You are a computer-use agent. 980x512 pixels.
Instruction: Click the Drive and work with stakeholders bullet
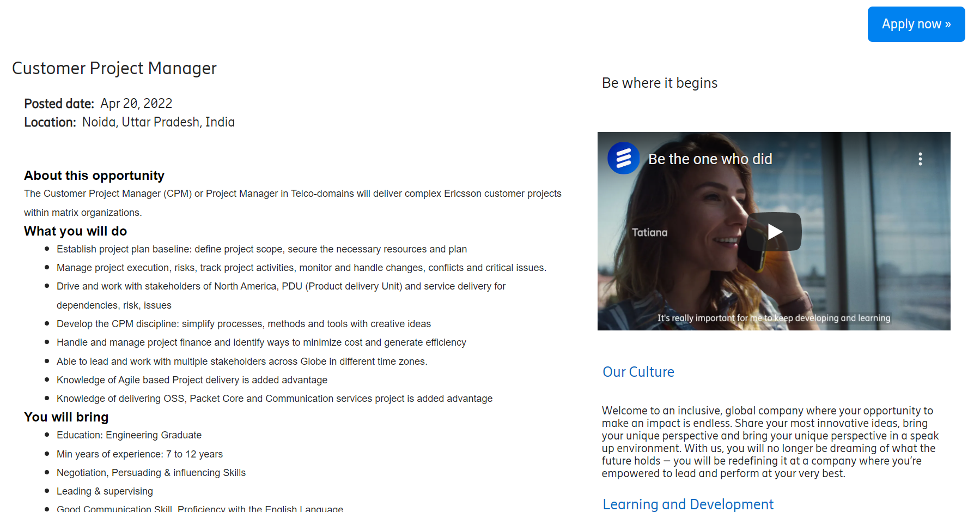[281, 296]
